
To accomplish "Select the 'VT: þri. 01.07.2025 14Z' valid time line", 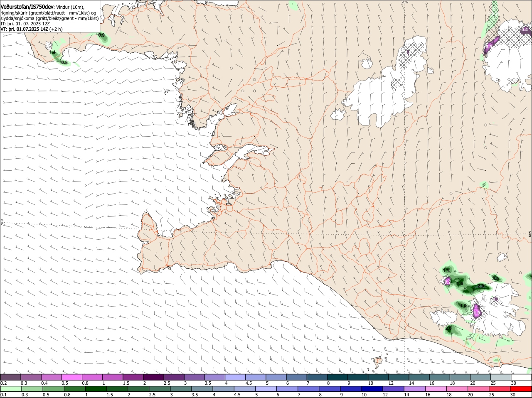I will [x=25, y=29].
